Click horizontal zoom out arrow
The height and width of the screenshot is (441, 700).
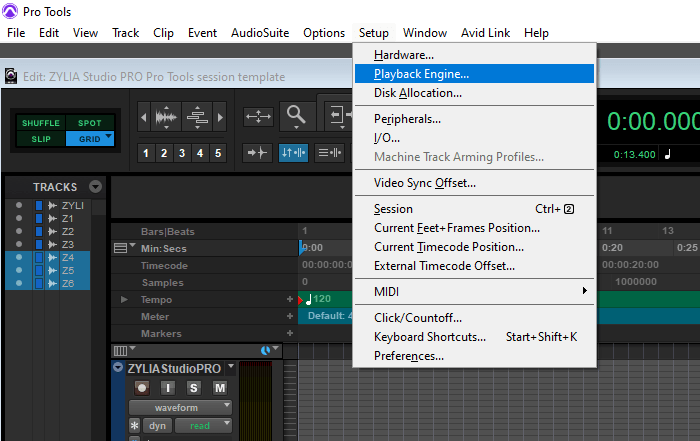pyautogui.click(x=144, y=117)
